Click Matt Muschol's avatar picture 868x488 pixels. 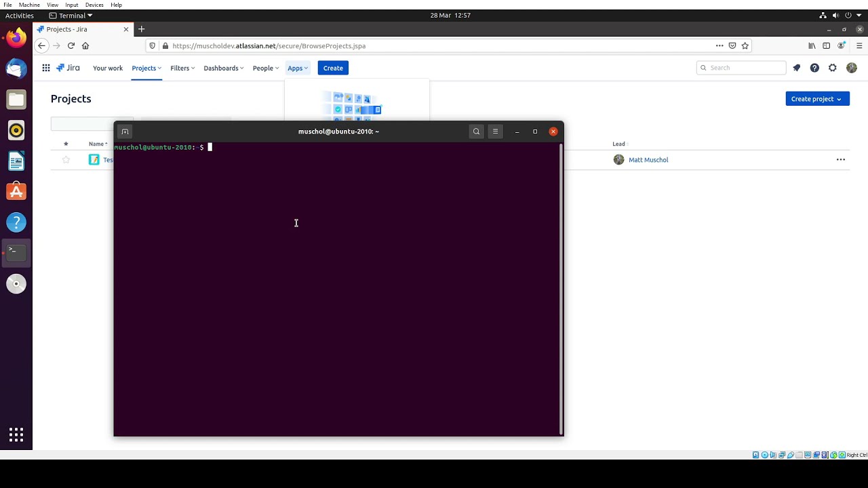click(x=618, y=160)
